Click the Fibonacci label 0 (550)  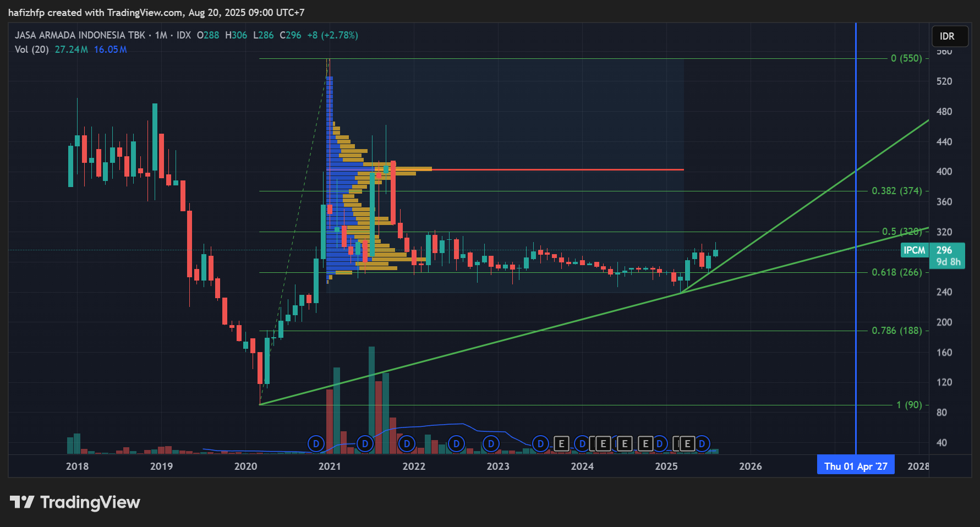pyautogui.click(x=906, y=58)
